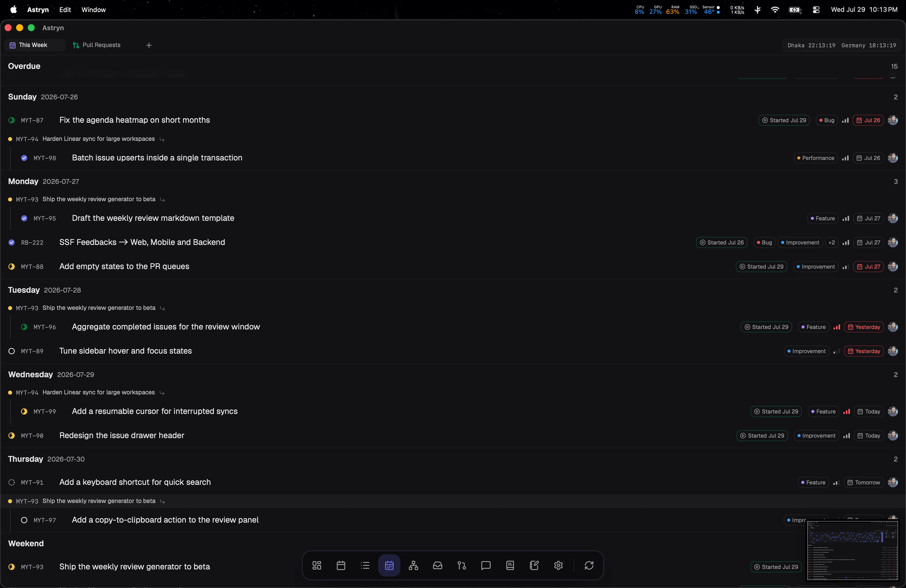Image resolution: width=906 pixels, height=588 pixels.
Task: Open the inbox icon in dock
Action: coord(437,565)
